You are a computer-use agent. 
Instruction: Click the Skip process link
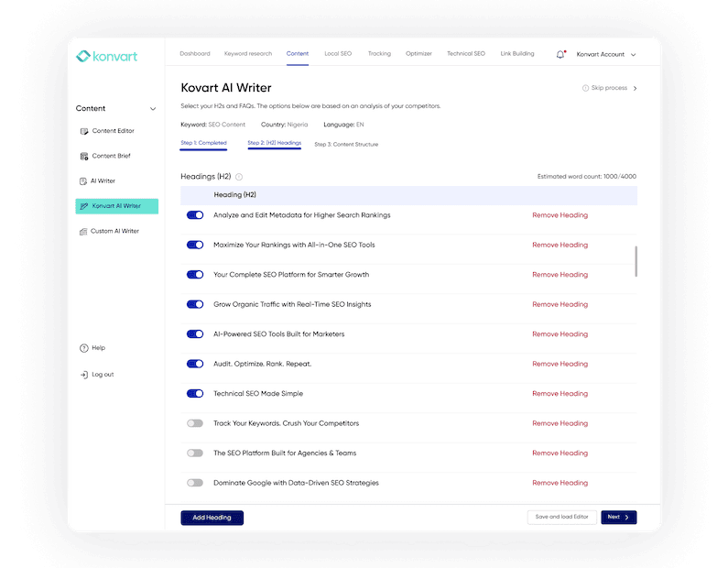coord(609,88)
